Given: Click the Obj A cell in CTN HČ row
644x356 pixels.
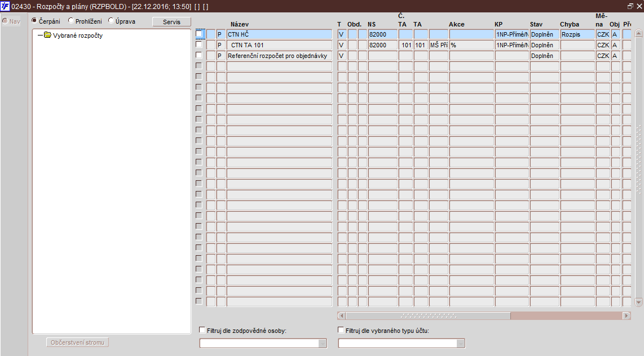Looking at the screenshot, I should [x=615, y=34].
